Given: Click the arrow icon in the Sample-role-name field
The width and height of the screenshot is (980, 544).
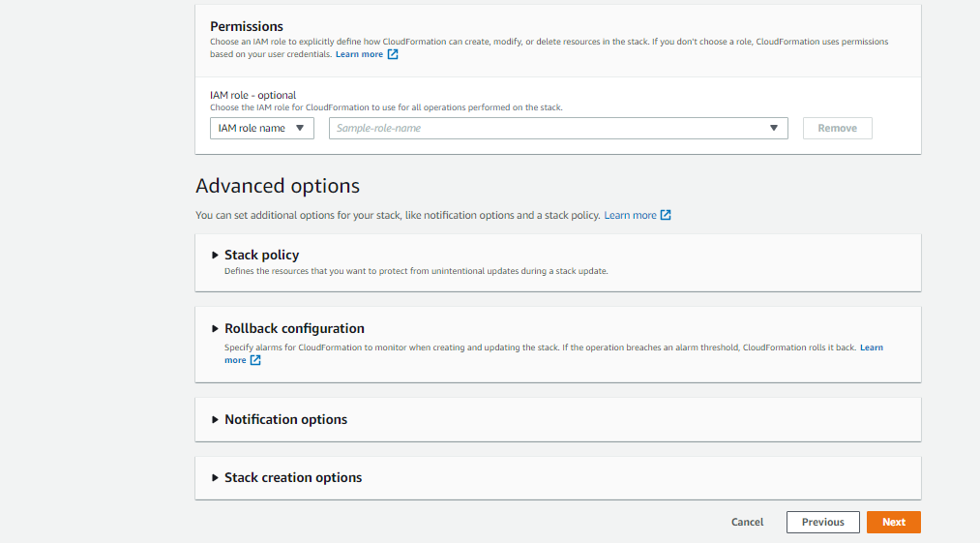Looking at the screenshot, I should [774, 128].
